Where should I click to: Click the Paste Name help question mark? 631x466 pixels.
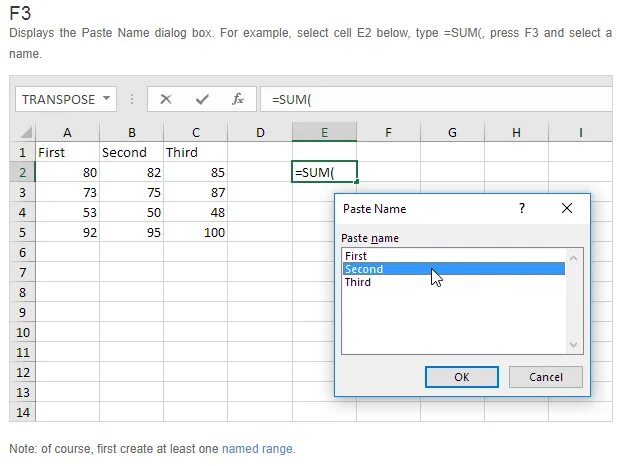[x=521, y=209]
